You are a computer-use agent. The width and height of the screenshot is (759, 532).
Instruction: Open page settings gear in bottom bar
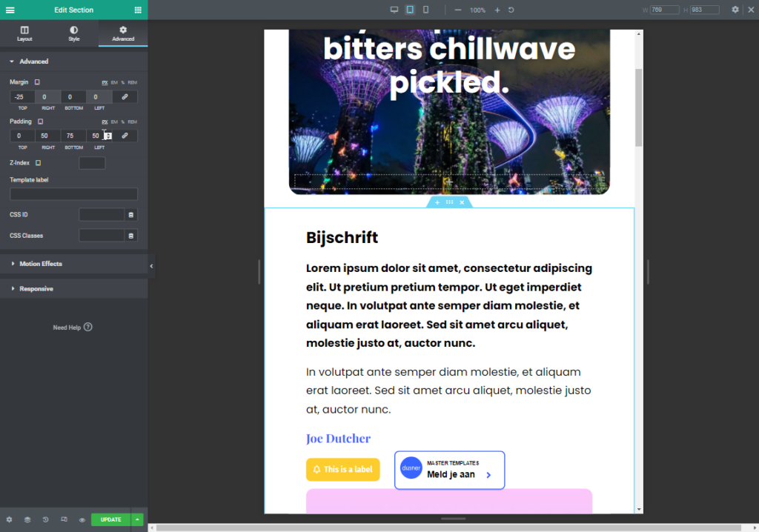(10, 519)
